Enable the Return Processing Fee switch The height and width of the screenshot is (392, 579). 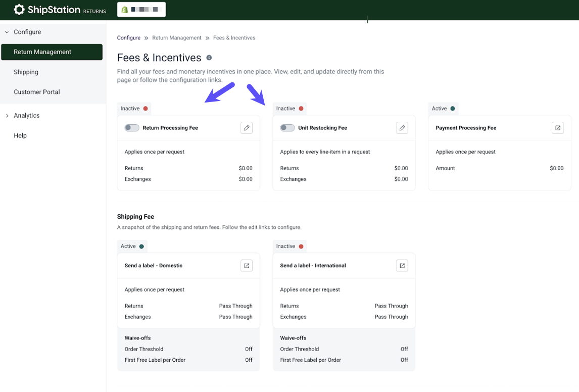coord(131,127)
